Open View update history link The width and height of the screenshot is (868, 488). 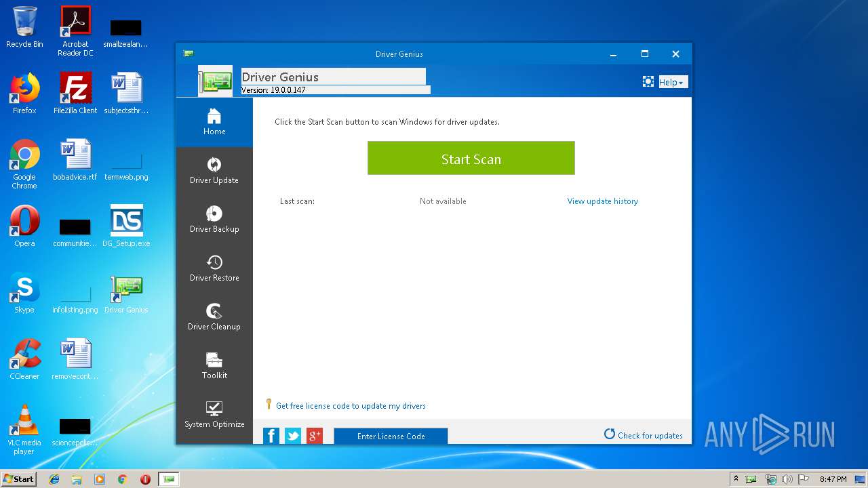point(603,201)
